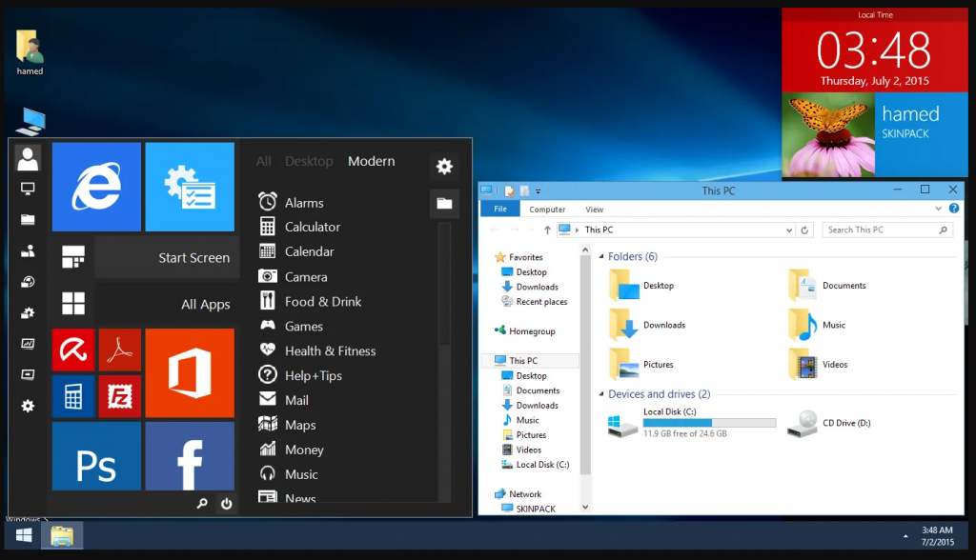Screen dimensions: 976x560
Task: Click the Up arrow in This PC navigation
Action: 547,230
